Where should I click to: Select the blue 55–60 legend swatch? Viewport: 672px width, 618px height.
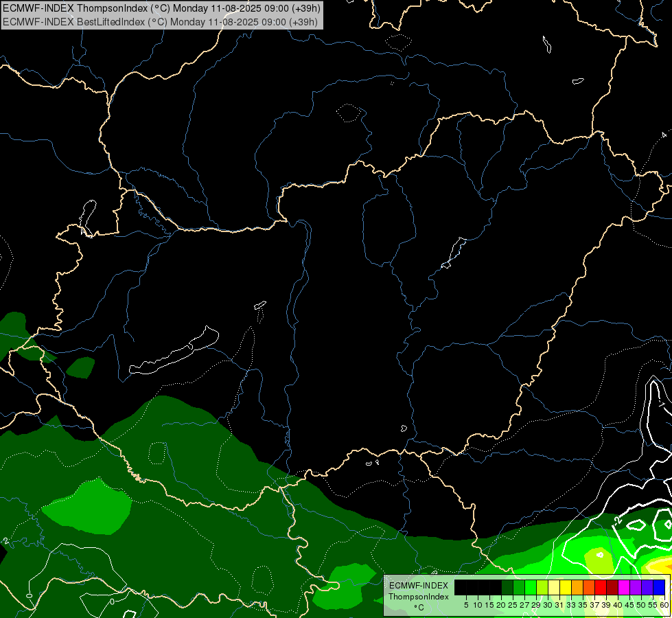(659, 587)
